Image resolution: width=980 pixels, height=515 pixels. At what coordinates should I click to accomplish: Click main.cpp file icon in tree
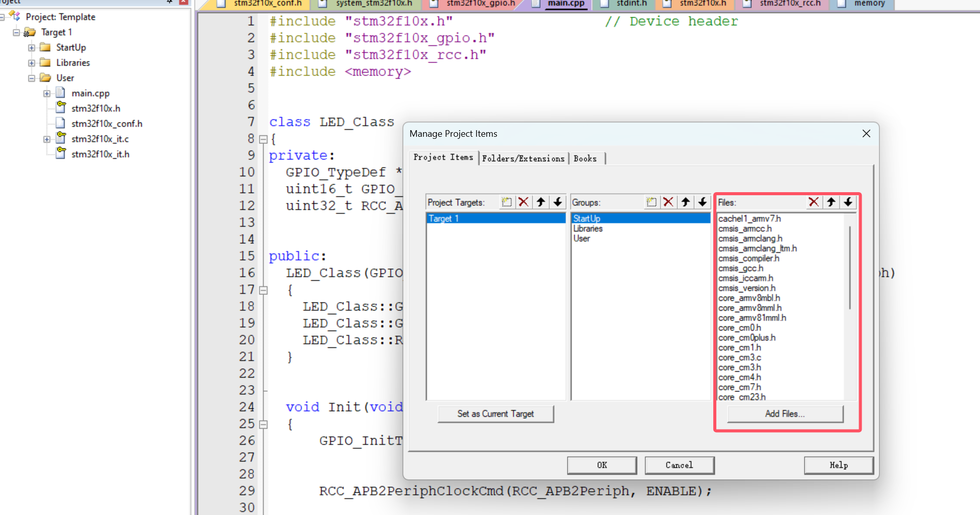click(x=60, y=93)
